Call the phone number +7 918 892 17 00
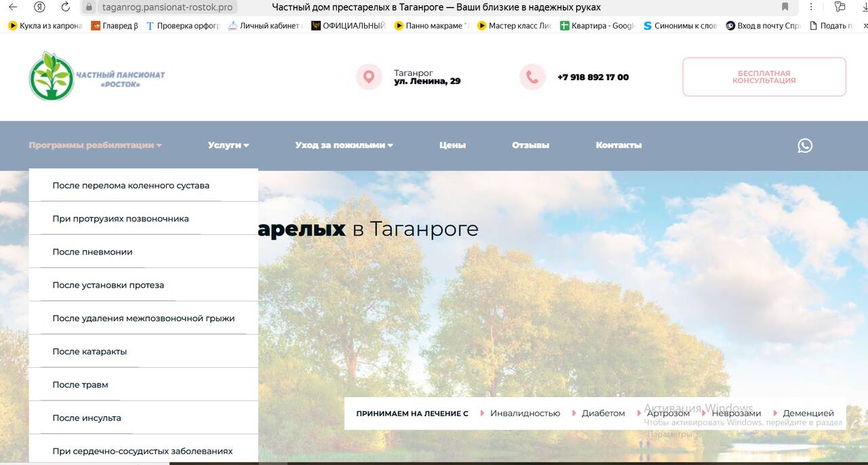Image resolution: width=868 pixels, height=465 pixels. (x=593, y=77)
